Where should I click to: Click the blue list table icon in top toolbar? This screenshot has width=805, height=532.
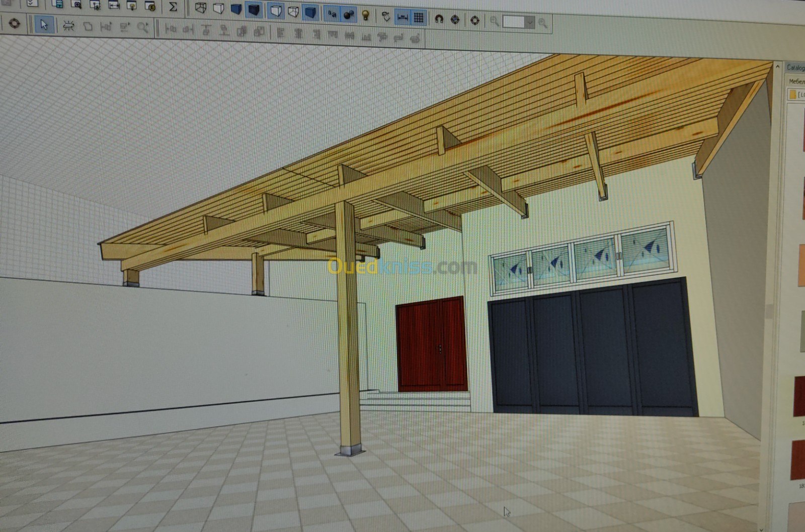[x=57, y=5]
